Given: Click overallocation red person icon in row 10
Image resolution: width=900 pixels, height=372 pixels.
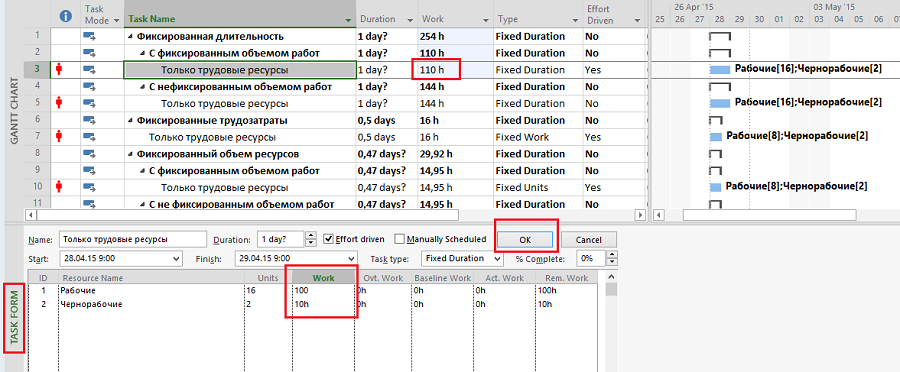Looking at the screenshot, I should tap(59, 187).
